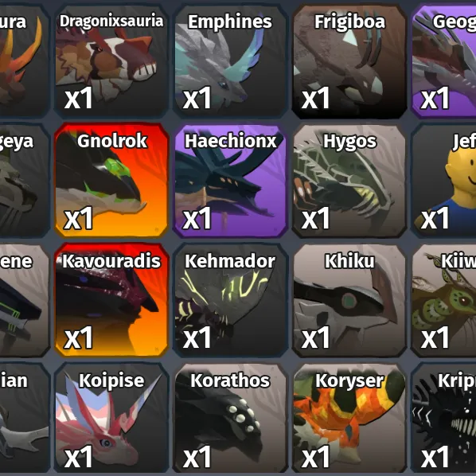Viewport: 476px width, 476px height.
Task: Select the creature card ending in 'ene'
Action: [25, 299]
